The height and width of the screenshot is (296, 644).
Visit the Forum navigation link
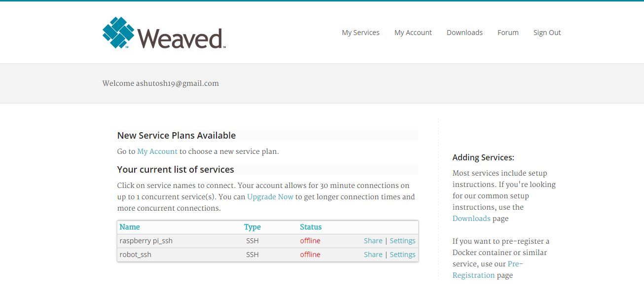(x=508, y=33)
